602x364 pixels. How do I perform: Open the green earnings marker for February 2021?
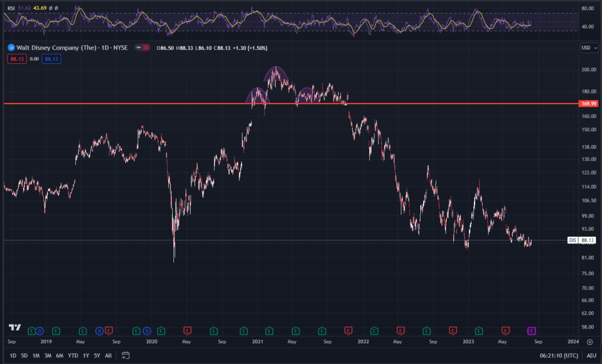click(x=269, y=330)
